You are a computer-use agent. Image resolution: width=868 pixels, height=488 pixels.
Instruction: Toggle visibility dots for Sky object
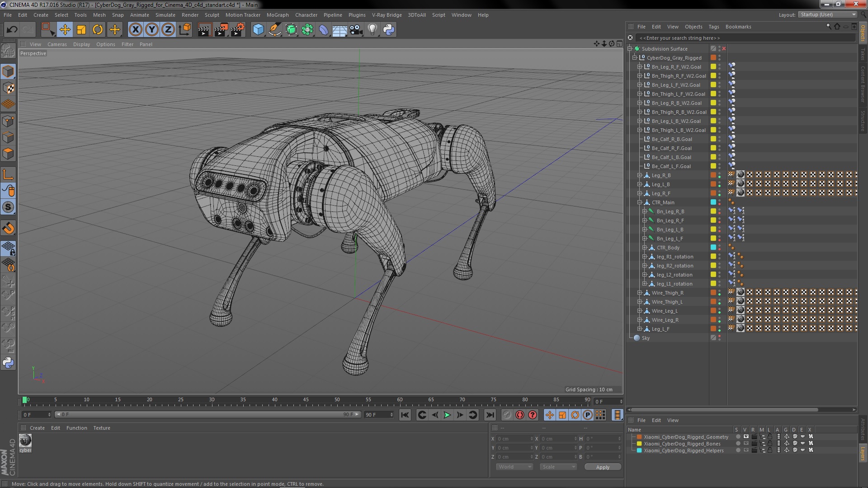point(720,338)
